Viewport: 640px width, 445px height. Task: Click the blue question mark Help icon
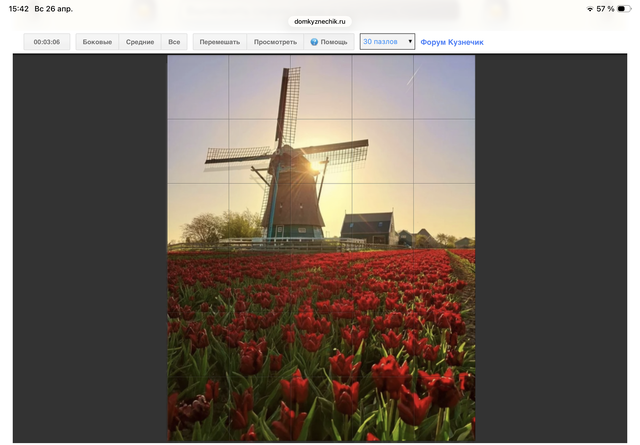(x=314, y=42)
